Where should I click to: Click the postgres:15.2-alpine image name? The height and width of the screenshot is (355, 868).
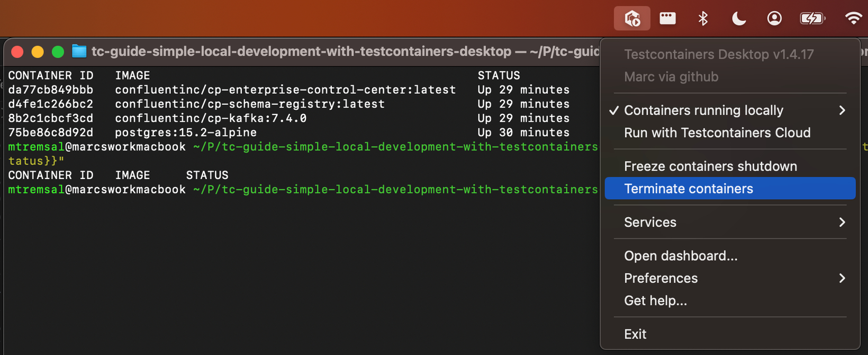tap(186, 132)
